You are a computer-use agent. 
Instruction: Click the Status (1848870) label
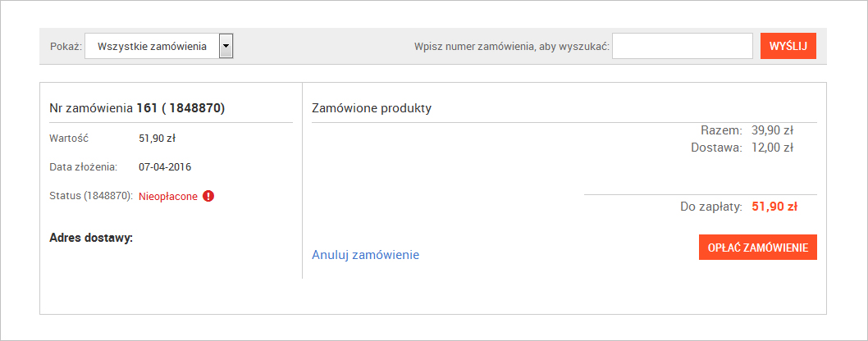point(91,196)
